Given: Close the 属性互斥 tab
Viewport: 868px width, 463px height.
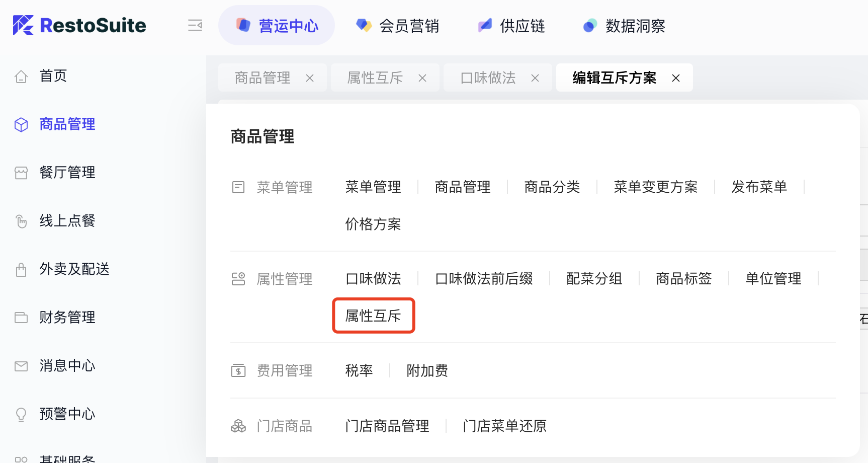Looking at the screenshot, I should pos(422,78).
